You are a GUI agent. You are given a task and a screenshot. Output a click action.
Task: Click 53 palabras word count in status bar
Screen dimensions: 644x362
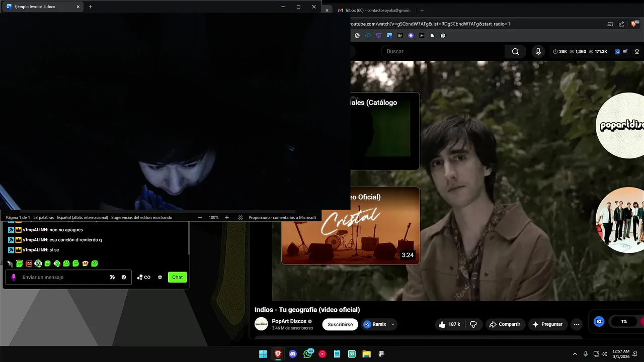[x=43, y=218]
